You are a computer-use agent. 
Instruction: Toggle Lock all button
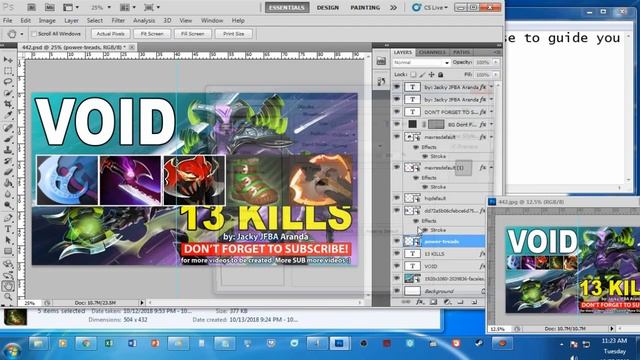click(x=441, y=75)
